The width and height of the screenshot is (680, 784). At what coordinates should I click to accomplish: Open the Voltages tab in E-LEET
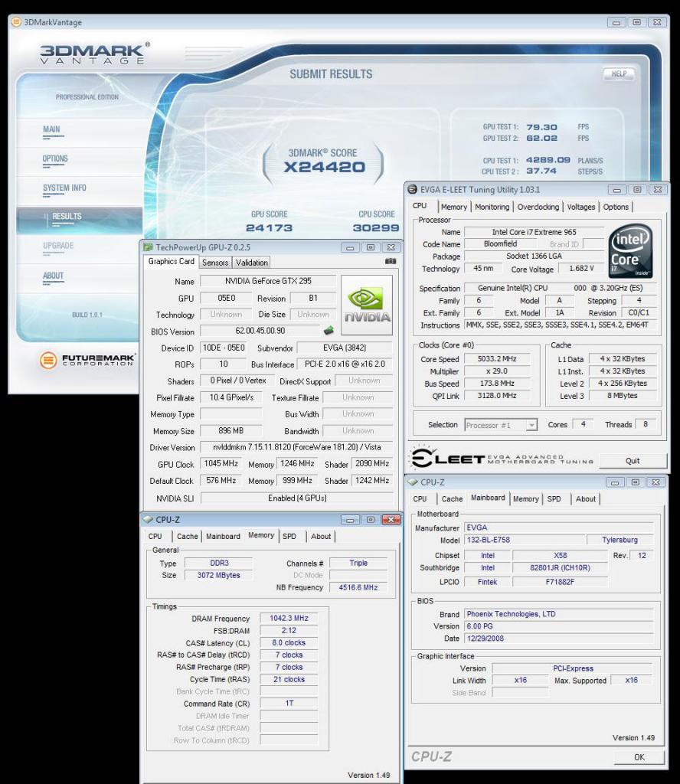[x=581, y=207]
